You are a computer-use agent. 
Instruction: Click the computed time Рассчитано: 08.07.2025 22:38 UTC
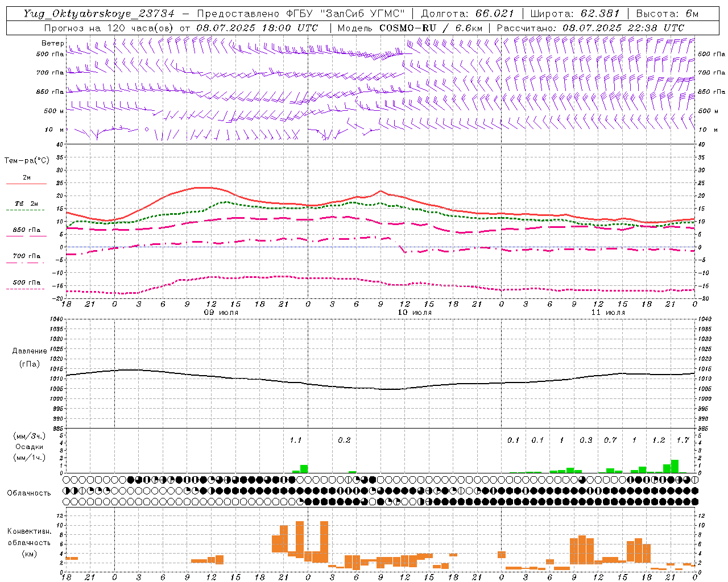(590, 28)
